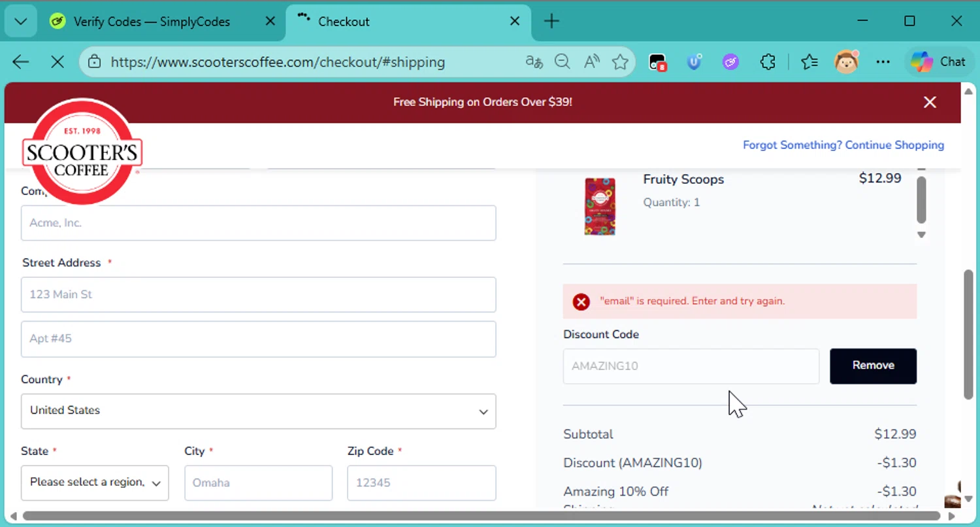Image resolution: width=980 pixels, height=527 pixels.
Task: Open the Country dropdown
Action: click(258, 411)
